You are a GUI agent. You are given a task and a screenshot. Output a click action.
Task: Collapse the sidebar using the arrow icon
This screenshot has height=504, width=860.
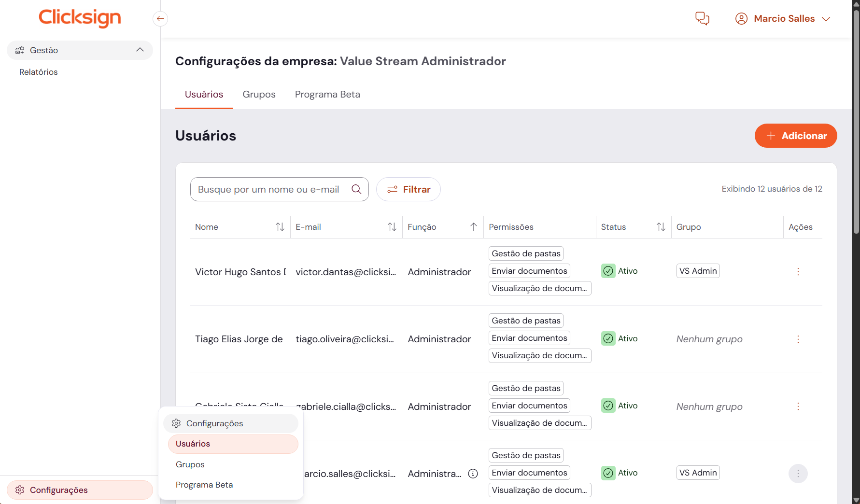pyautogui.click(x=160, y=18)
